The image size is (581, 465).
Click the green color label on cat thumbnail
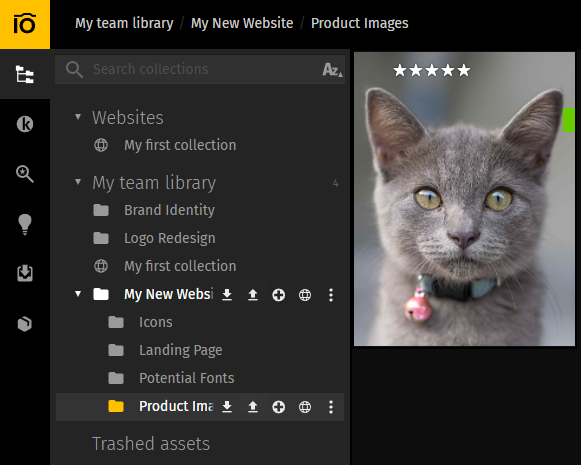pyautogui.click(x=569, y=120)
